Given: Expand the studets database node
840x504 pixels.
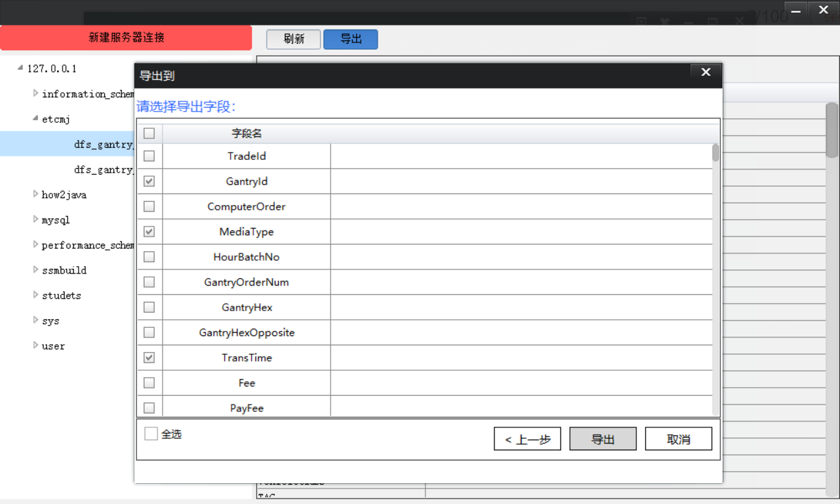Looking at the screenshot, I should [x=36, y=295].
